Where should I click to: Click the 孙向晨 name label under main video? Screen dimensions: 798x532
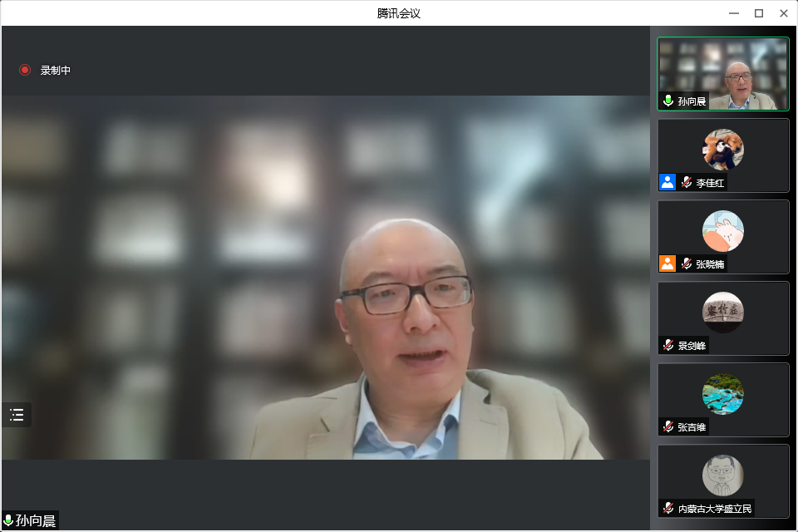click(36, 521)
